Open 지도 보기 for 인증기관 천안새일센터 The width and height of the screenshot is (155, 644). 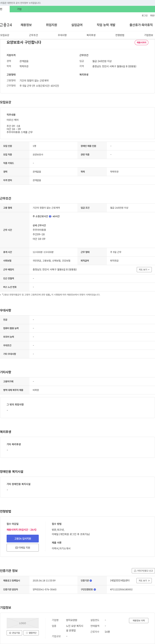click(144, 580)
